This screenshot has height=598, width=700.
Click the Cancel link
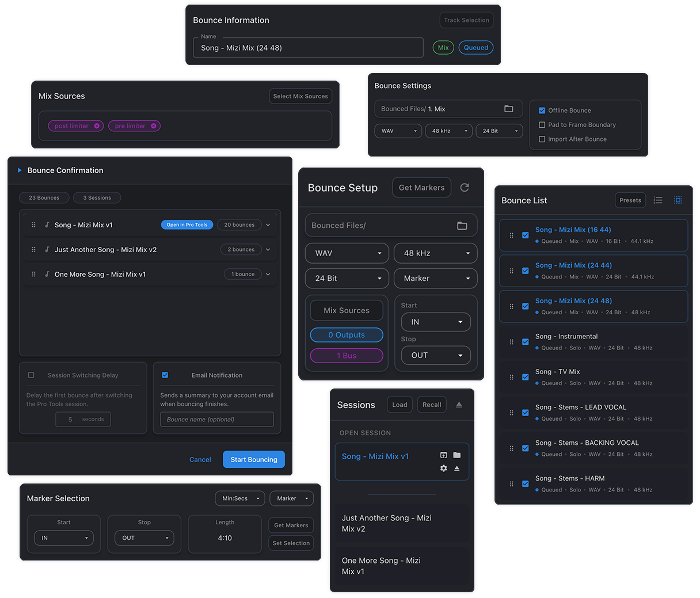tap(200, 460)
